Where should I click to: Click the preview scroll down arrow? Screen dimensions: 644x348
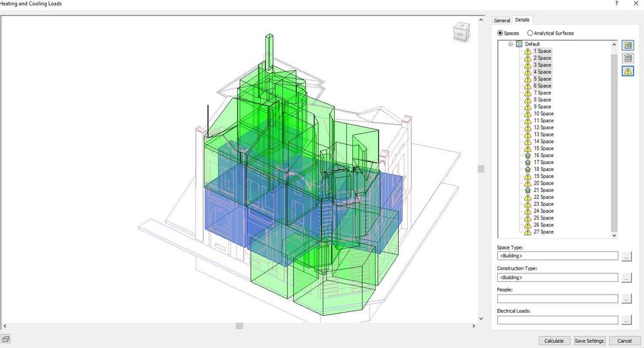[481, 318]
